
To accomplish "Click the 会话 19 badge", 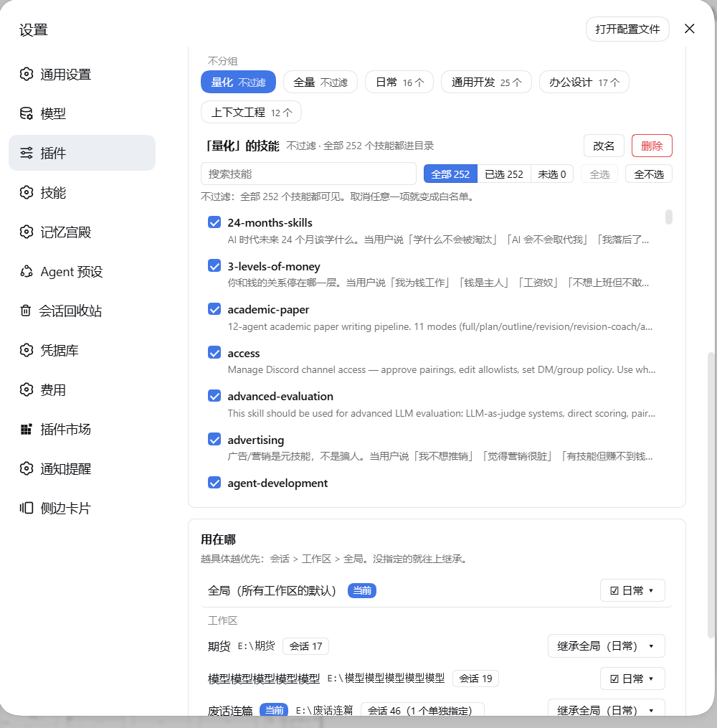I will point(475,679).
